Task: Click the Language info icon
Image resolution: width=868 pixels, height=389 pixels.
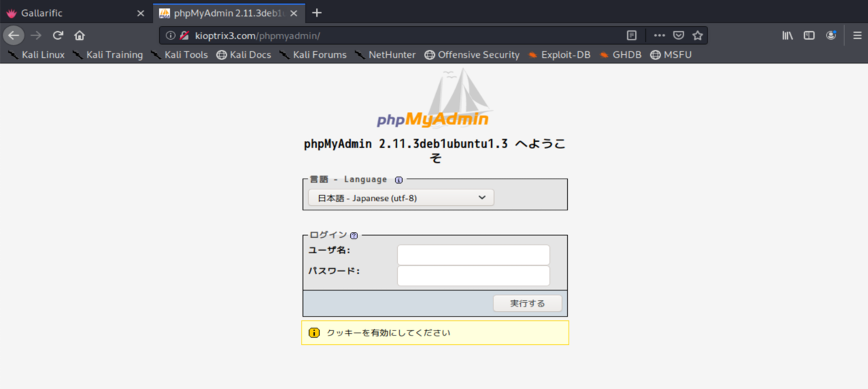Action: [399, 180]
